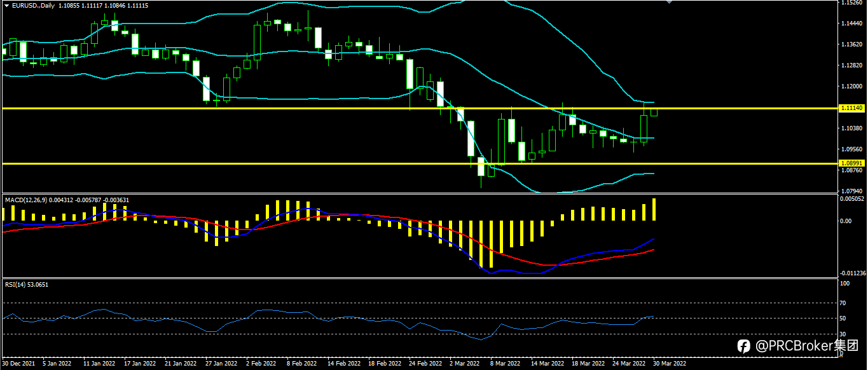Select the MACD(12,26,9) indicator label

(x=25, y=200)
